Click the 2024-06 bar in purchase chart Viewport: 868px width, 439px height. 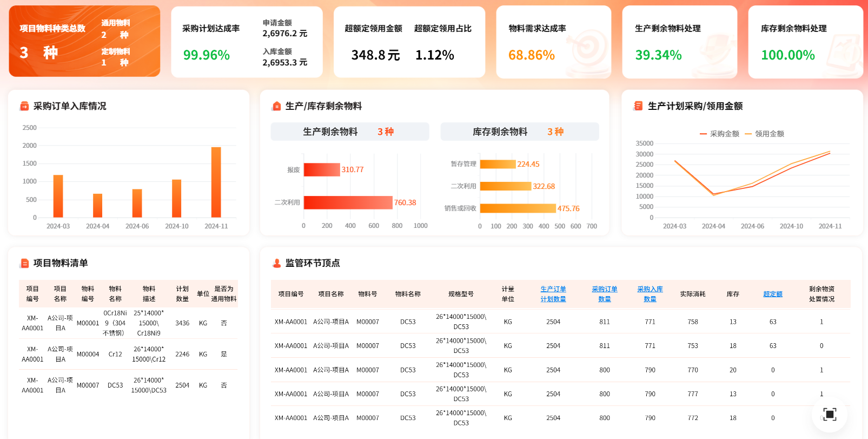[137, 204]
